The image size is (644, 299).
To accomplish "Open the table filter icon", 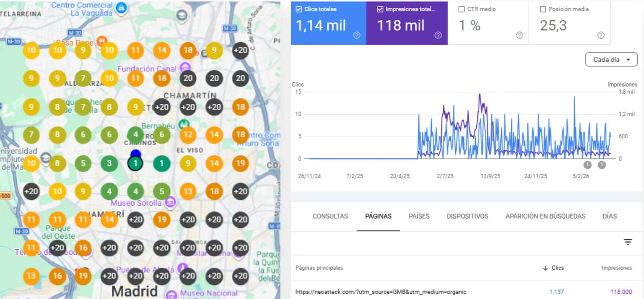I will click(x=628, y=242).
